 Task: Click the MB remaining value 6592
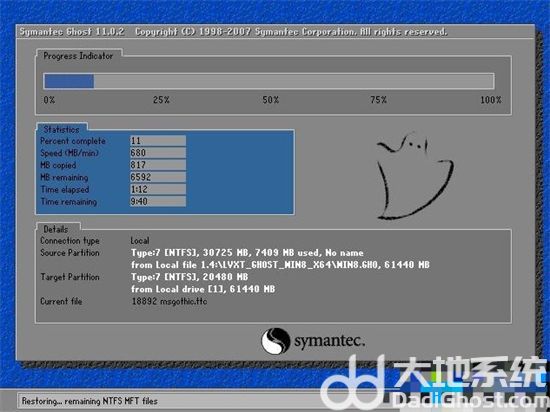[158, 177]
